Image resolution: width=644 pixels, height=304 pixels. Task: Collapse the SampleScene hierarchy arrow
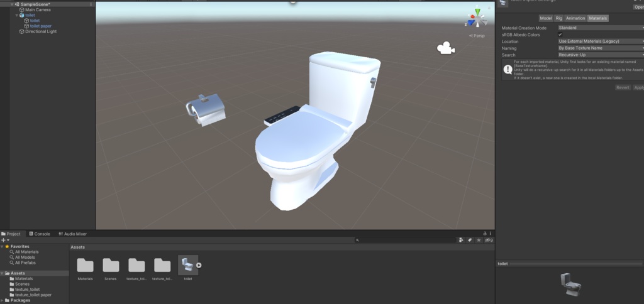(12, 4)
